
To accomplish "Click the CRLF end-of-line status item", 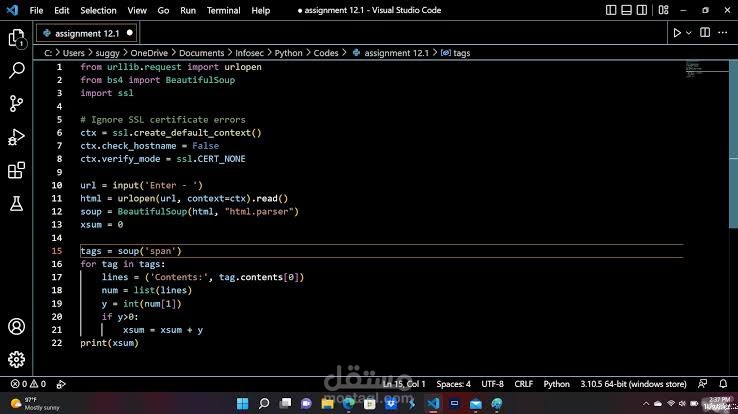I will [x=523, y=384].
